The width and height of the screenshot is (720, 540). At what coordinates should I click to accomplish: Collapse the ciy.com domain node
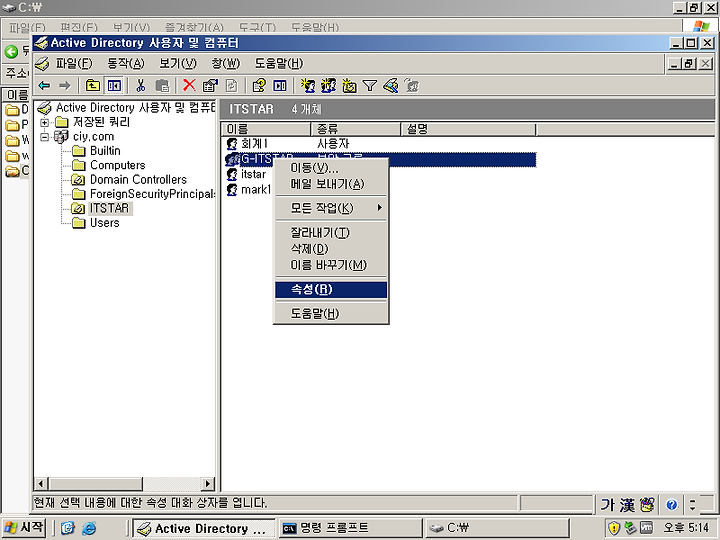click(x=45, y=136)
